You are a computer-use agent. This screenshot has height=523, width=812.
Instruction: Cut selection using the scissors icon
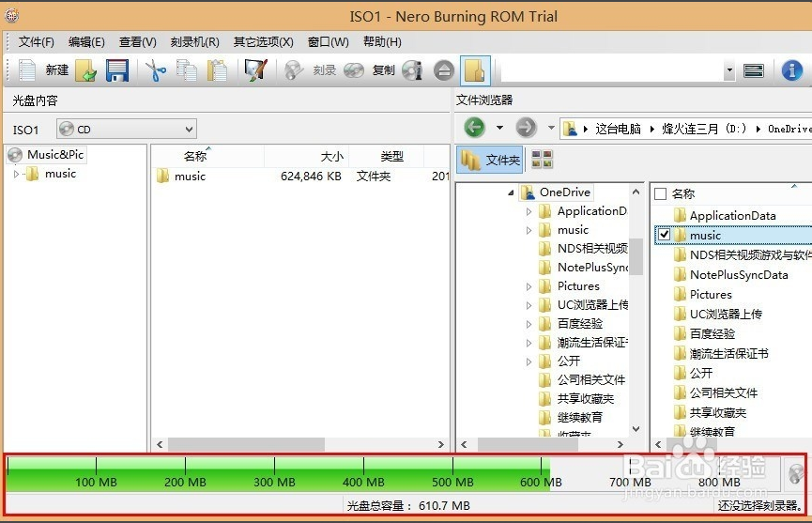tap(155, 69)
